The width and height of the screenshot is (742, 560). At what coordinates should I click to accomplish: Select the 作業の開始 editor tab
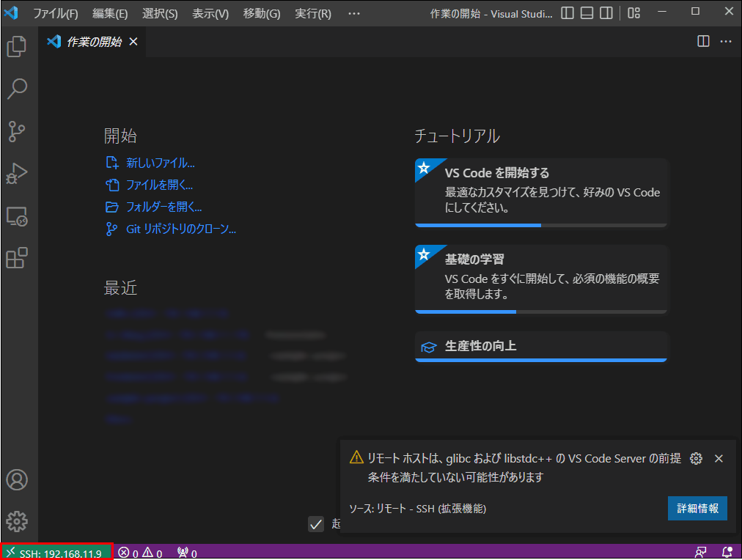click(x=92, y=42)
